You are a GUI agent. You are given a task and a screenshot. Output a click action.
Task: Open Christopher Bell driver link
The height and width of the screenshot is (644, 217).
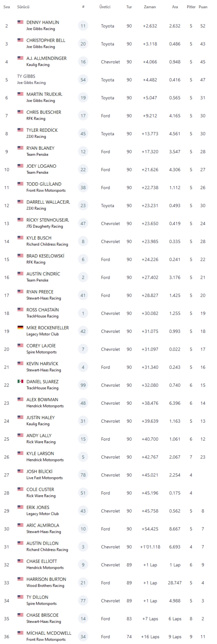(x=46, y=40)
